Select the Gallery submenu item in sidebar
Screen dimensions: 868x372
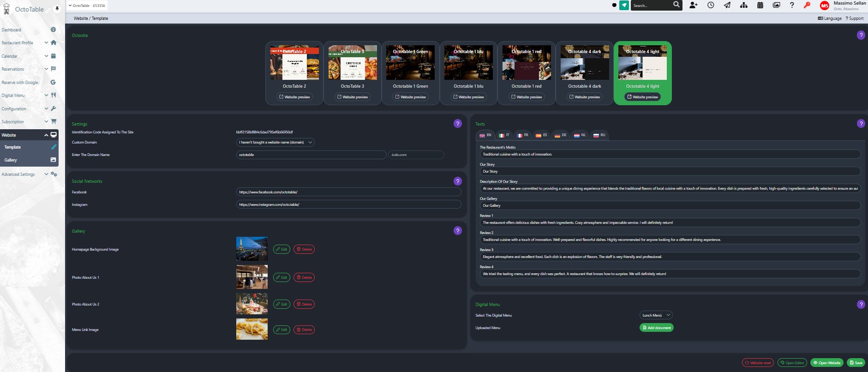point(29,160)
